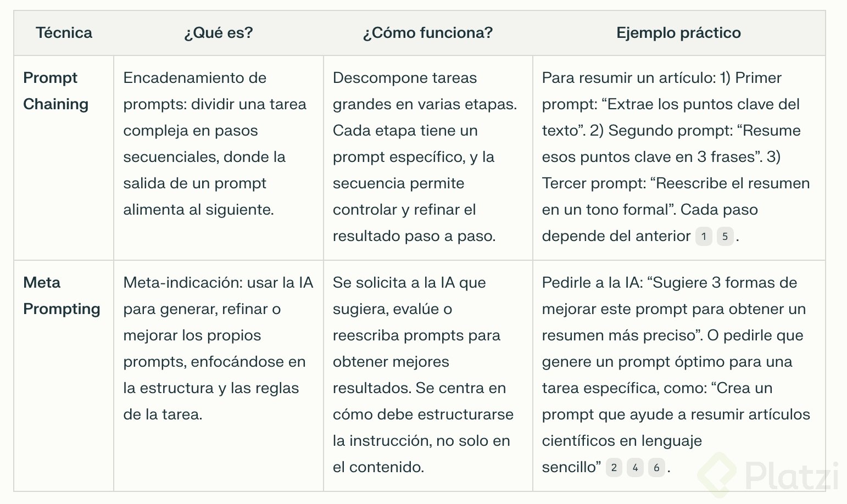Click the quoted text Extrae los puntos clave
This screenshot has height=504, width=847.
click(697, 104)
